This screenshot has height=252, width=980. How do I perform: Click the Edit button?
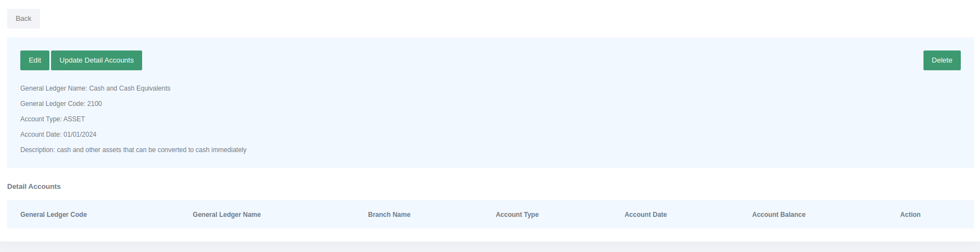pos(35,60)
